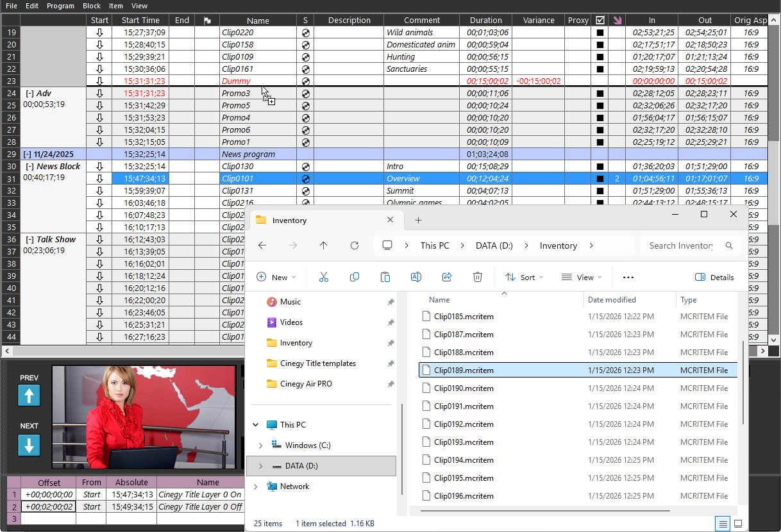Click the Share icon in Explorer toolbar

[447, 277]
